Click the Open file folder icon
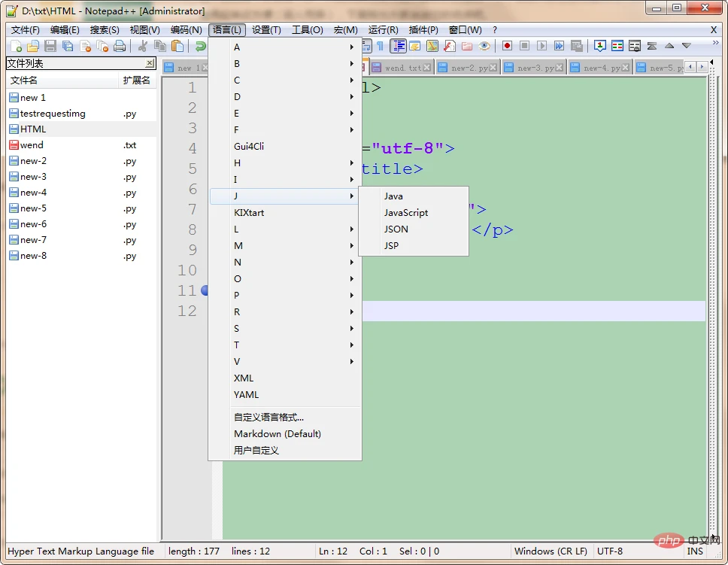 (32, 46)
